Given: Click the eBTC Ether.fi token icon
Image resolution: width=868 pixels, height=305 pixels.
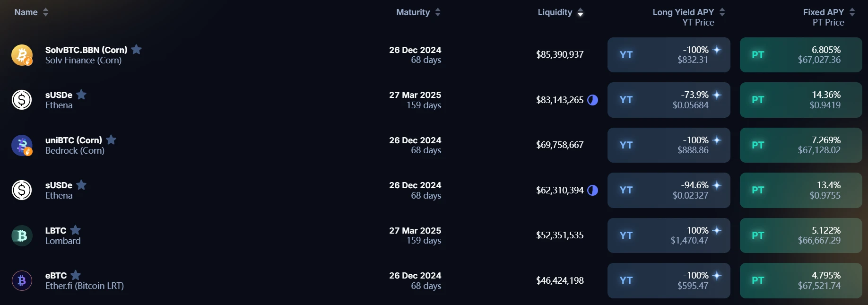Looking at the screenshot, I should coord(22,280).
